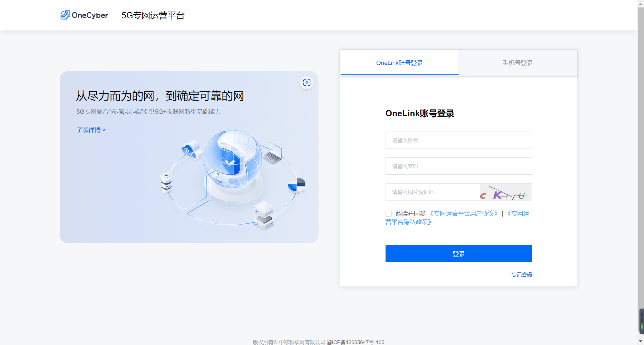Click the cloud icon in illustration
Viewport: 644px width, 345px height.
point(192,150)
